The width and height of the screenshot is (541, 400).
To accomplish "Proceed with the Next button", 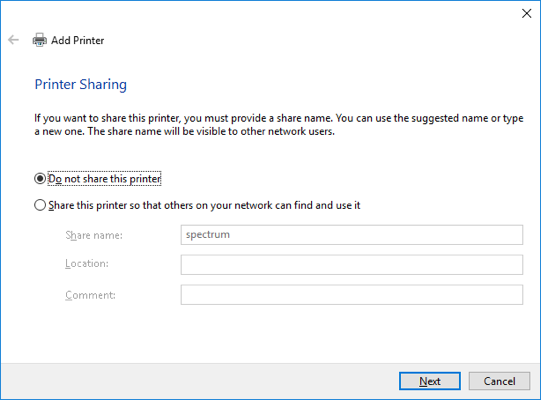I will tap(430, 381).
